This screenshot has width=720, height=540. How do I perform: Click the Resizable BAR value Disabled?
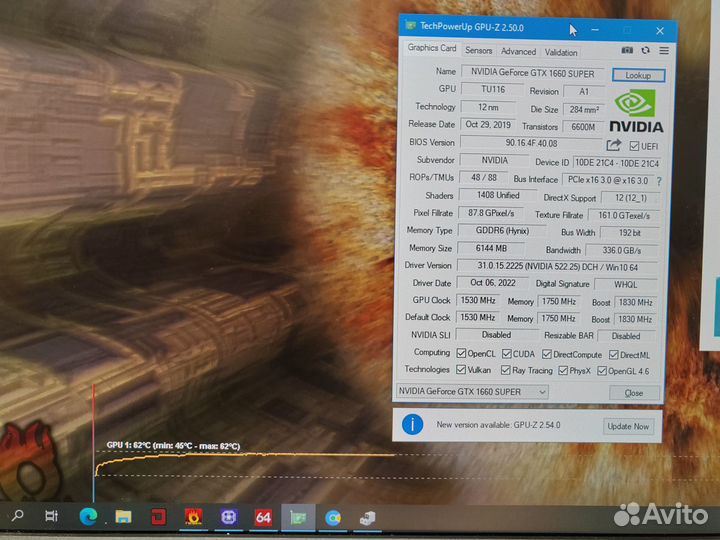[626, 336]
